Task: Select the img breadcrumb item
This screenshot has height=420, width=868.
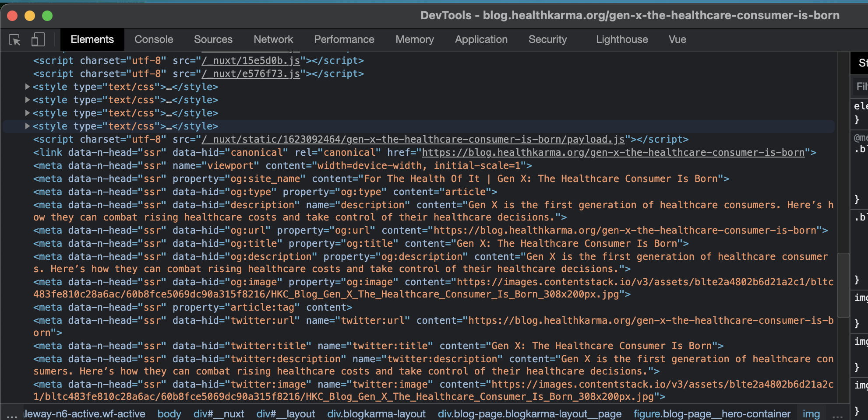Action: click(x=811, y=413)
